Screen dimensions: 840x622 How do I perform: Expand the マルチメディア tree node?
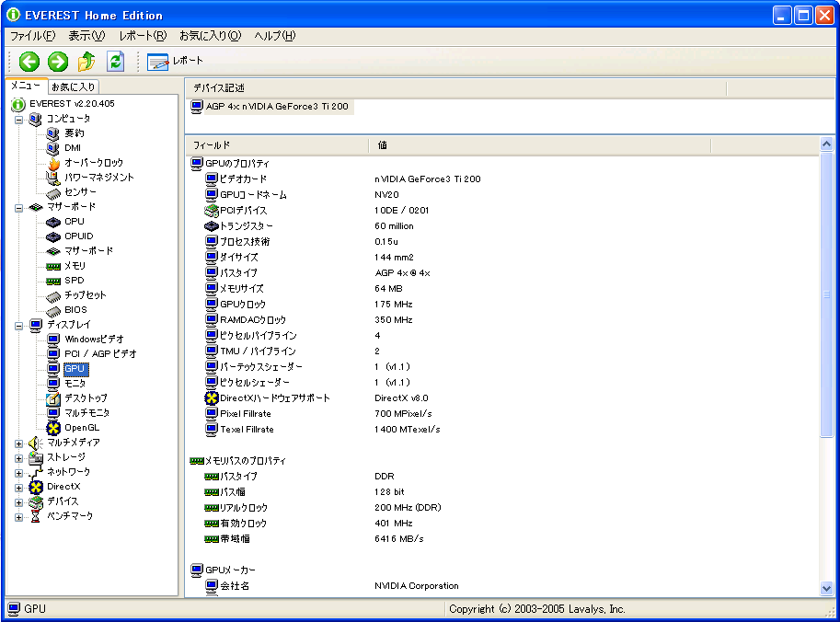click(x=18, y=443)
